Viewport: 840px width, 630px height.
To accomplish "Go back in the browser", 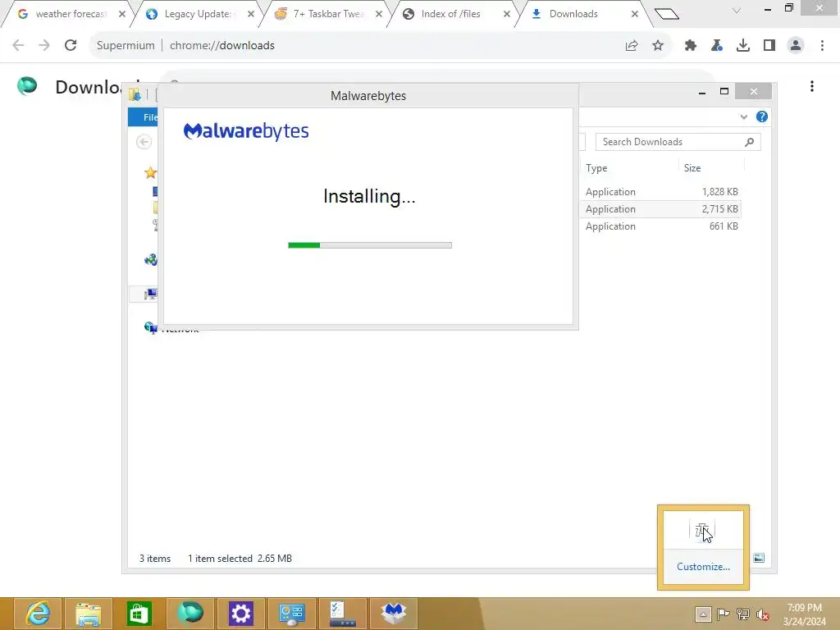I will pyautogui.click(x=18, y=46).
